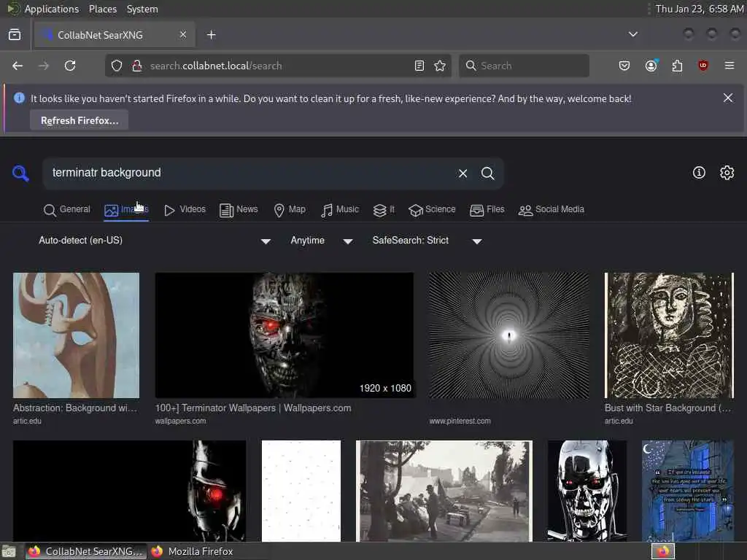
Task: Click the address bar URL search.collabnet.local/search
Action: 216,66
